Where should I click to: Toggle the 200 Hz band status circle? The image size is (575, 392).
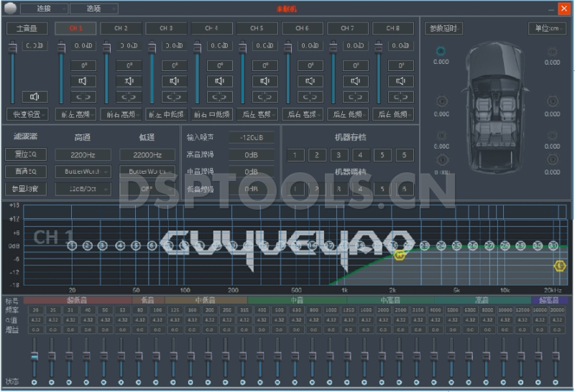tap(208, 383)
